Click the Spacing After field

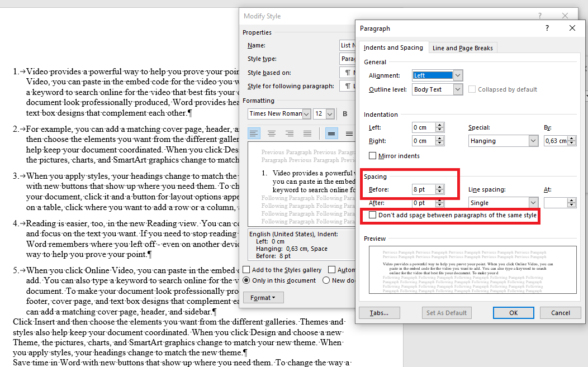click(424, 203)
